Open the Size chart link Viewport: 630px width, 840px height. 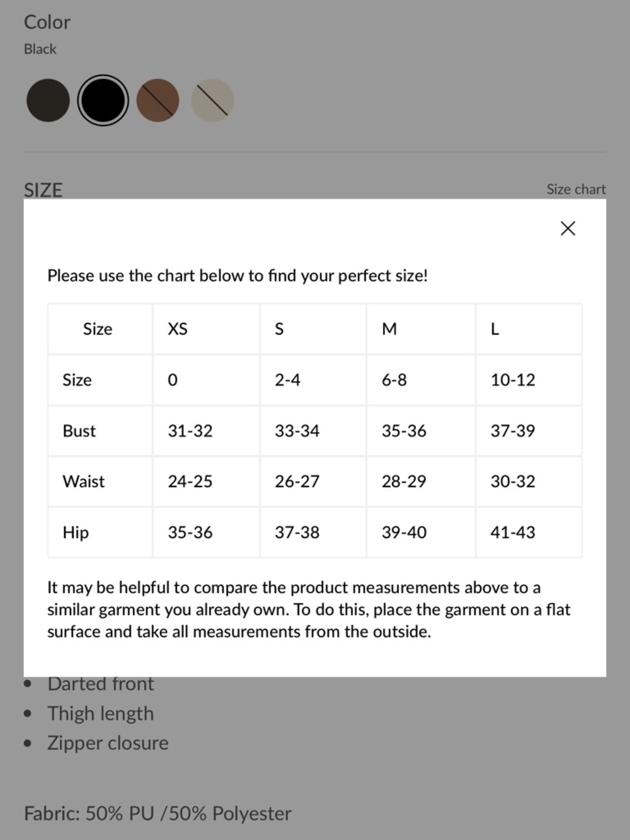pyautogui.click(x=576, y=189)
